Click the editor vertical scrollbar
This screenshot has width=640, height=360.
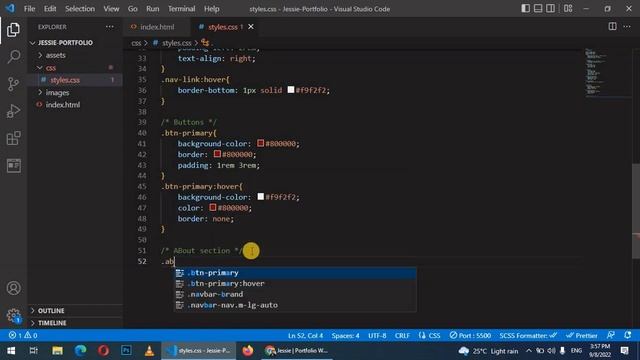click(636, 211)
